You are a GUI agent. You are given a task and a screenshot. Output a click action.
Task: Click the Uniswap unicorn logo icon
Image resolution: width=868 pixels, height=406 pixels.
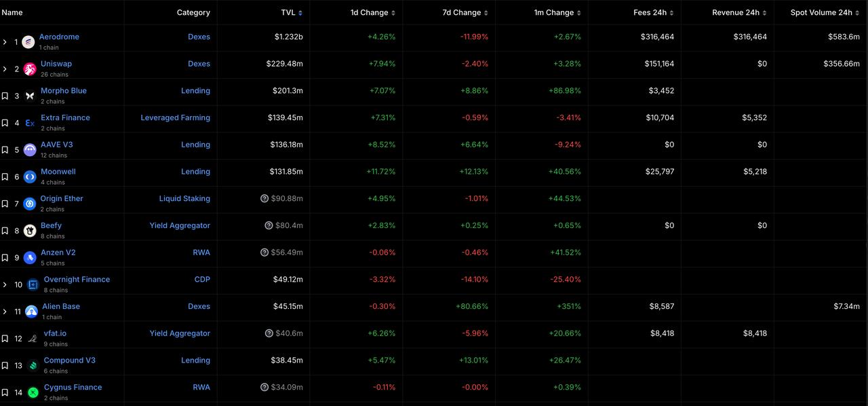[x=30, y=69]
